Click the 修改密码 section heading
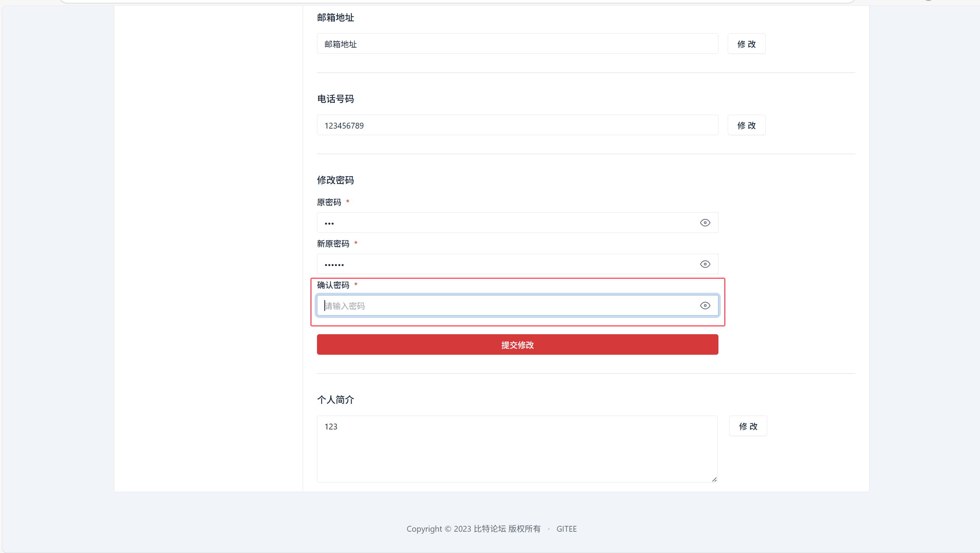This screenshot has height=553, width=980. click(335, 180)
